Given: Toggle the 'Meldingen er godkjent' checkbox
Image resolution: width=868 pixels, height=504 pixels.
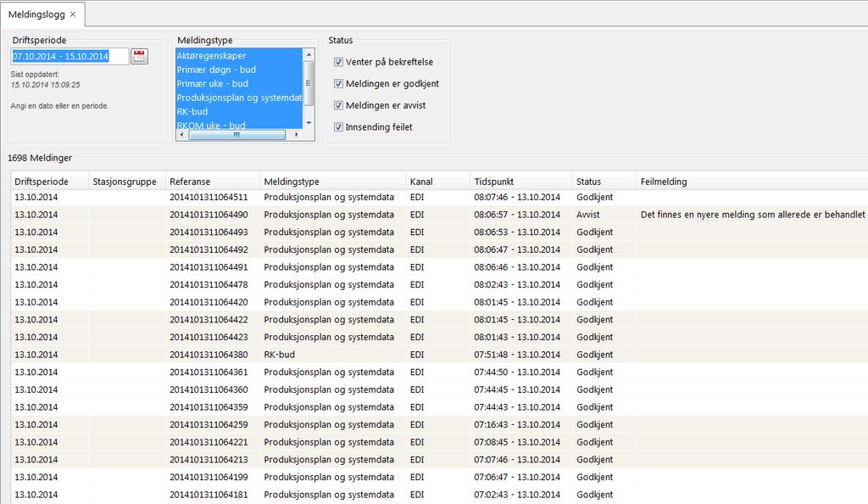Looking at the screenshot, I should [338, 84].
